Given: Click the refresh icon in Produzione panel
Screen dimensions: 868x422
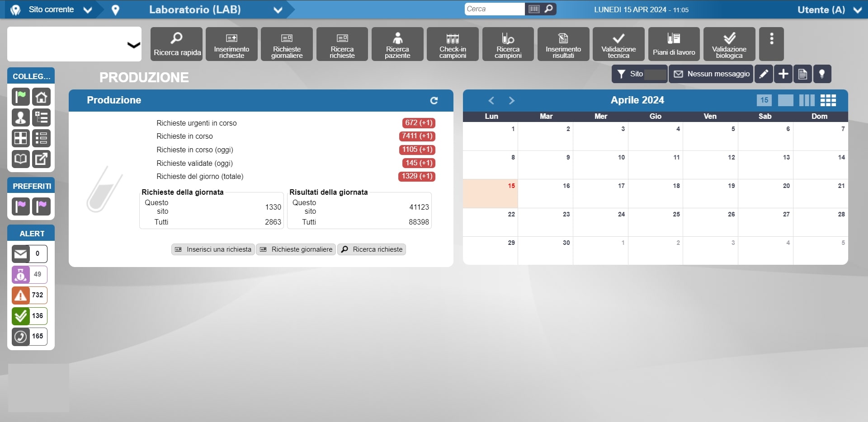Looking at the screenshot, I should [434, 100].
